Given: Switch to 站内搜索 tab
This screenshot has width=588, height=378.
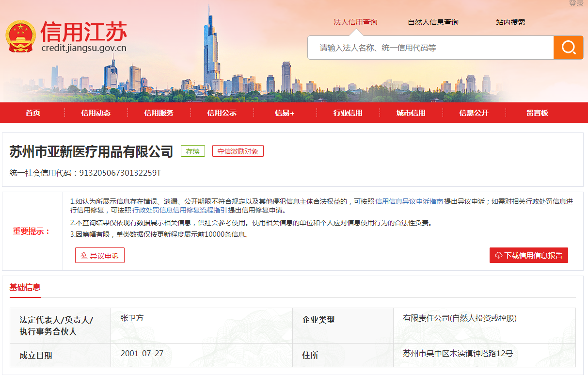Looking at the screenshot, I should [510, 22].
